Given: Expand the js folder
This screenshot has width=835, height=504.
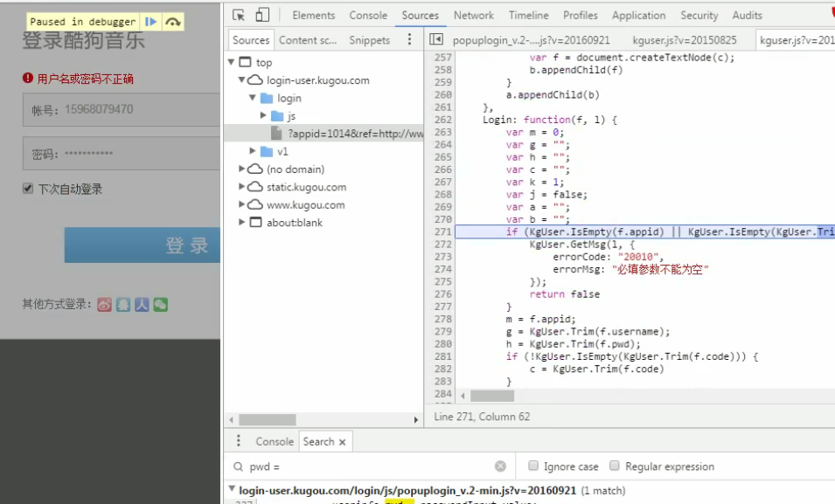Looking at the screenshot, I should (263, 115).
